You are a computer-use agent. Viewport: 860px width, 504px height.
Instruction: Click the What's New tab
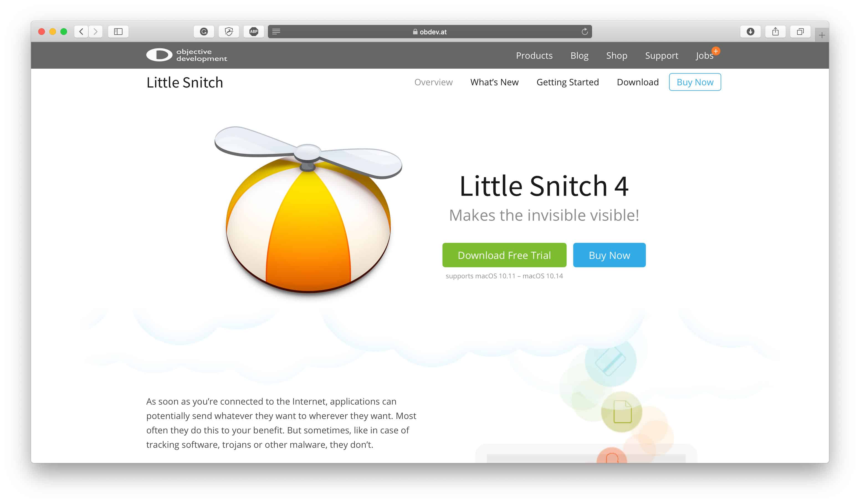[495, 82]
